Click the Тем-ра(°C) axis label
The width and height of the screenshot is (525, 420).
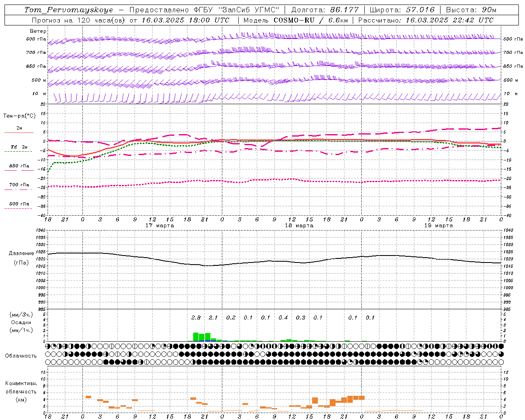pos(19,116)
